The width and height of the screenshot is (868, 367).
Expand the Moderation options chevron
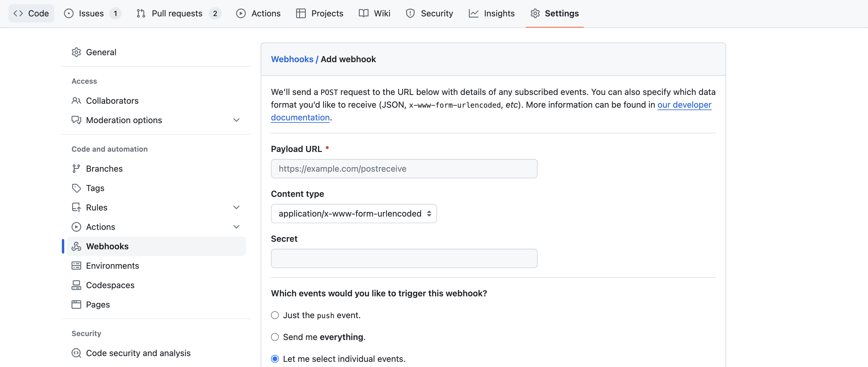coord(236,120)
